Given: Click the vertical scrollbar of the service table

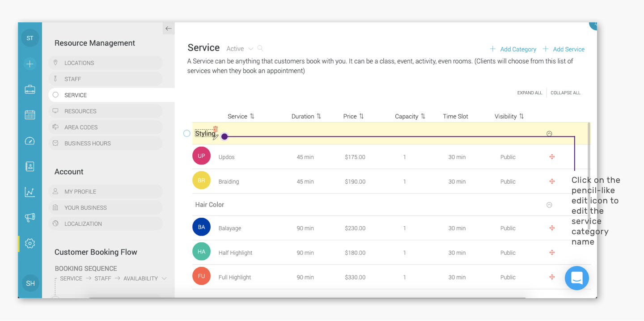Looking at the screenshot, I should [x=589, y=177].
